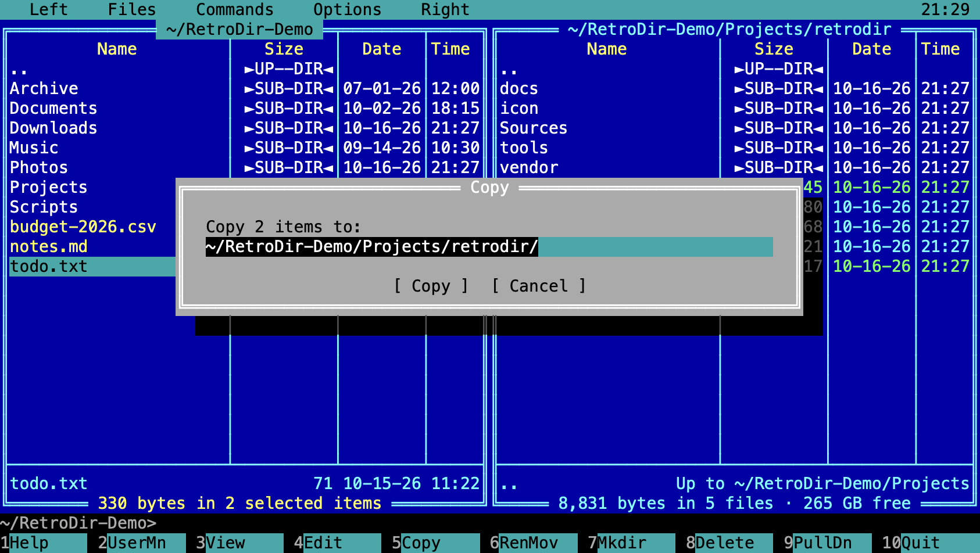
Task: Click the ~/RetroDir-Demo left panel title
Action: coord(239,29)
